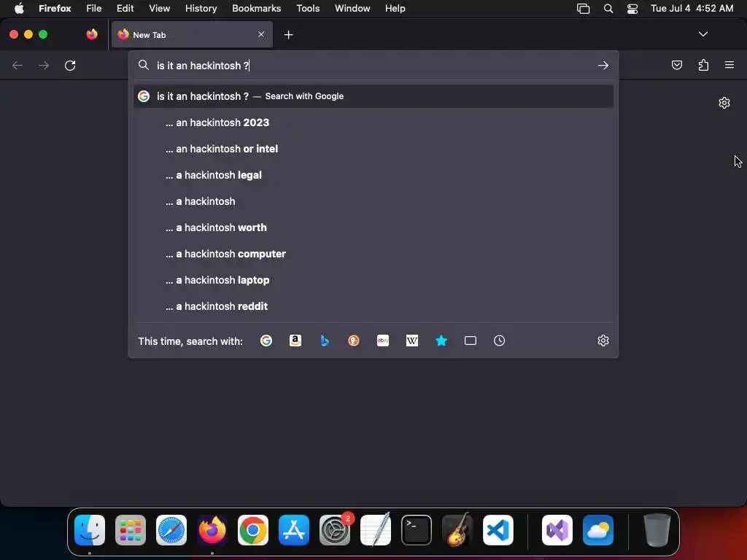Launch GarageBand from the Dock

tap(457, 530)
